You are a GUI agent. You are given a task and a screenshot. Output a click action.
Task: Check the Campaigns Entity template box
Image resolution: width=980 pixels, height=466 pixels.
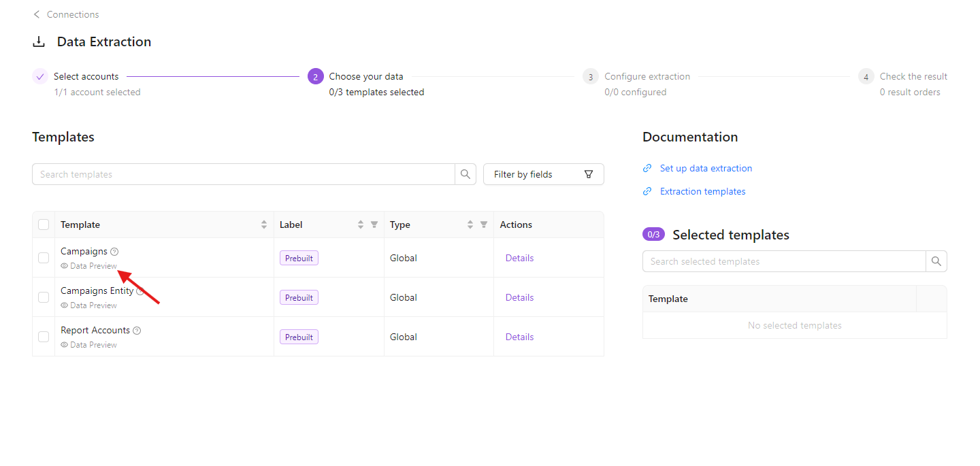click(44, 297)
